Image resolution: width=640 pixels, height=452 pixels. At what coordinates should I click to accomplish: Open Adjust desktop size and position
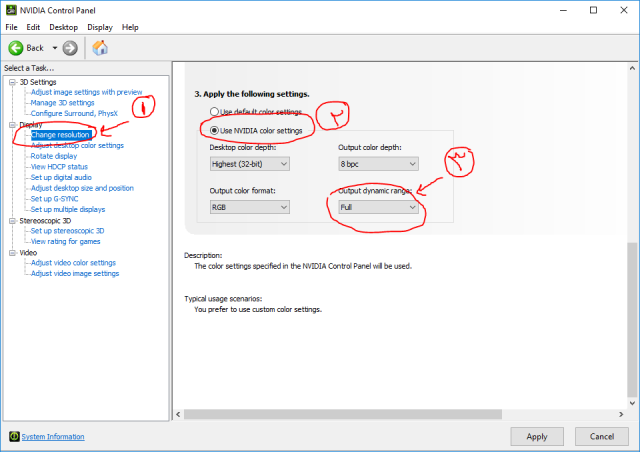pos(82,188)
